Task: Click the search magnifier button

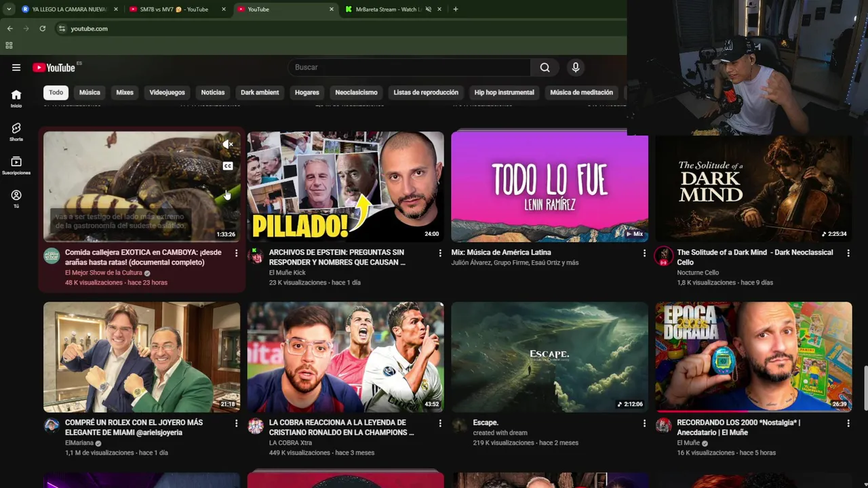Action: click(x=545, y=67)
